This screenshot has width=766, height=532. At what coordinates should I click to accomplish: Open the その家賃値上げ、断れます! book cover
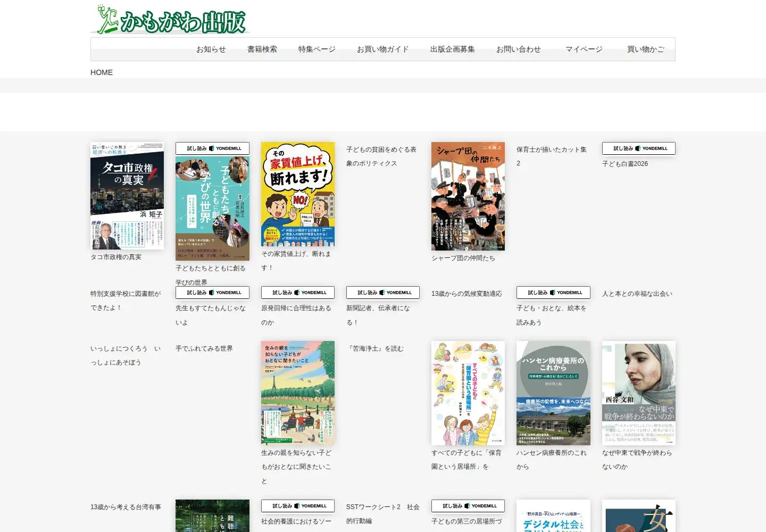pyautogui.click(x=298, y=194)
